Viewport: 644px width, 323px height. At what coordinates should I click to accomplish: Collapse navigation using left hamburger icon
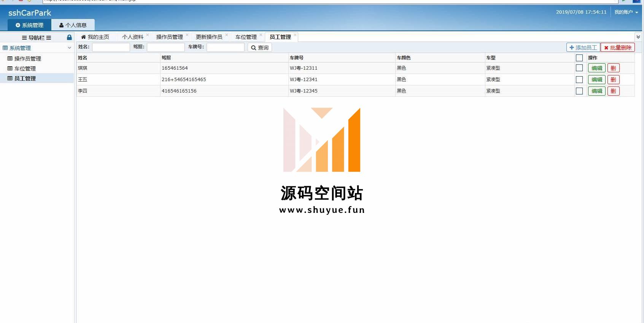click(x=24, y=38)
